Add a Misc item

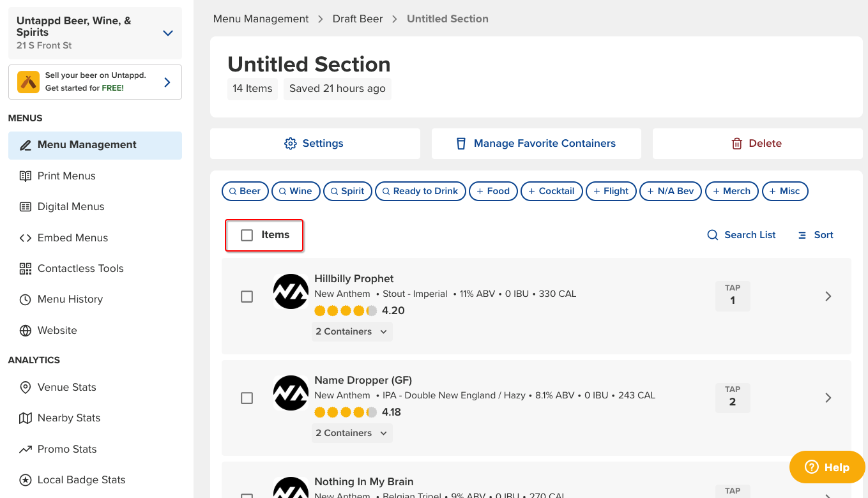click(785, 191)
